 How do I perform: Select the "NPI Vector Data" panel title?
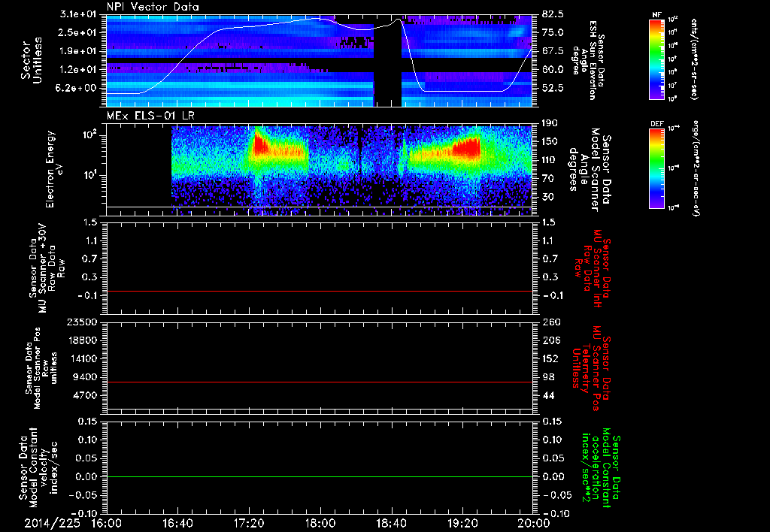point(153,7)
